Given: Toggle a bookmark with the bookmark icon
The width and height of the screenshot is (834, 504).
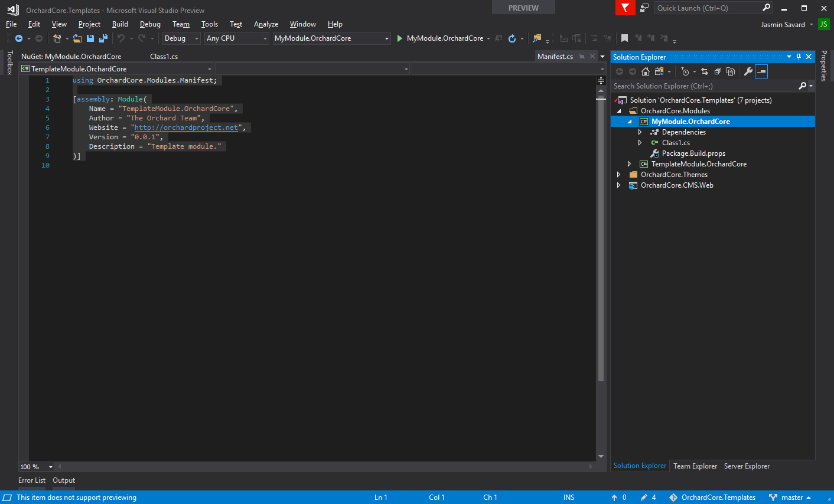Looking at the screenshot, I should pos(624,38).
